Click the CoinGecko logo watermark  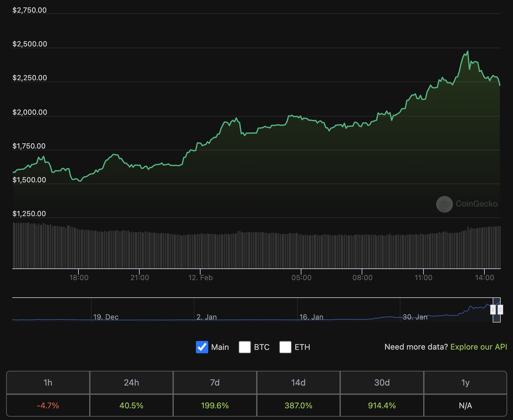pyautogui.click(x=467, y=204)
